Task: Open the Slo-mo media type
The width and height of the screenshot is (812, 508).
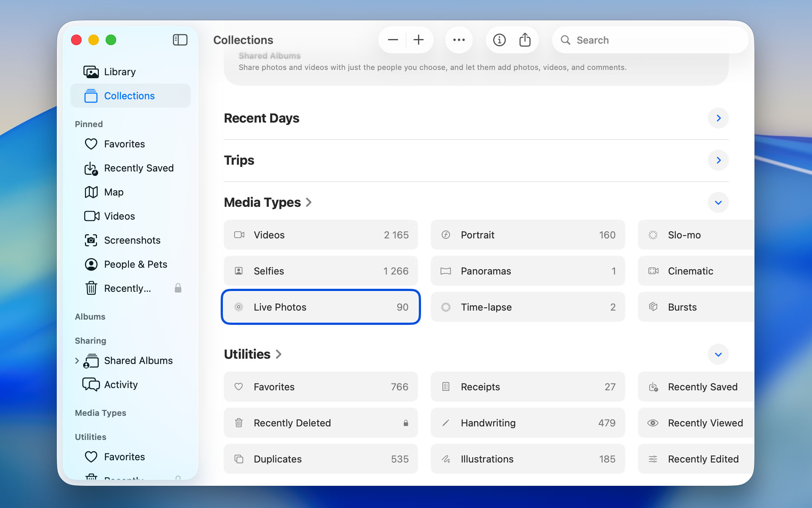Action: [x=696, y=235]
